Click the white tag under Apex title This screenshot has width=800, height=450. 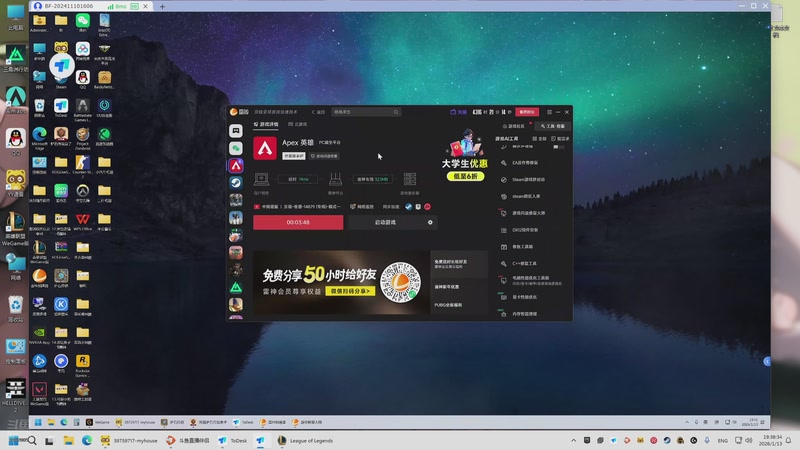coord(294,156)
